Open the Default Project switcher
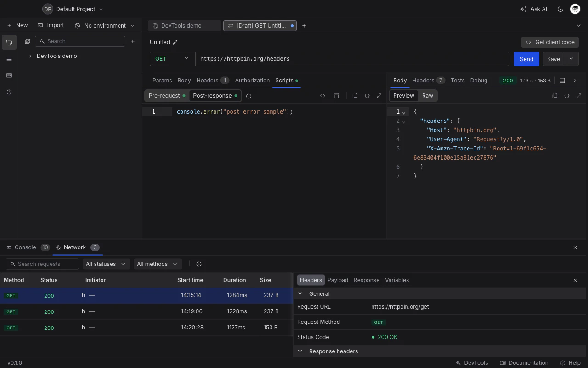The height and width of the screenshot is (368, 588). pyautogui.click(x=73, y=9)
